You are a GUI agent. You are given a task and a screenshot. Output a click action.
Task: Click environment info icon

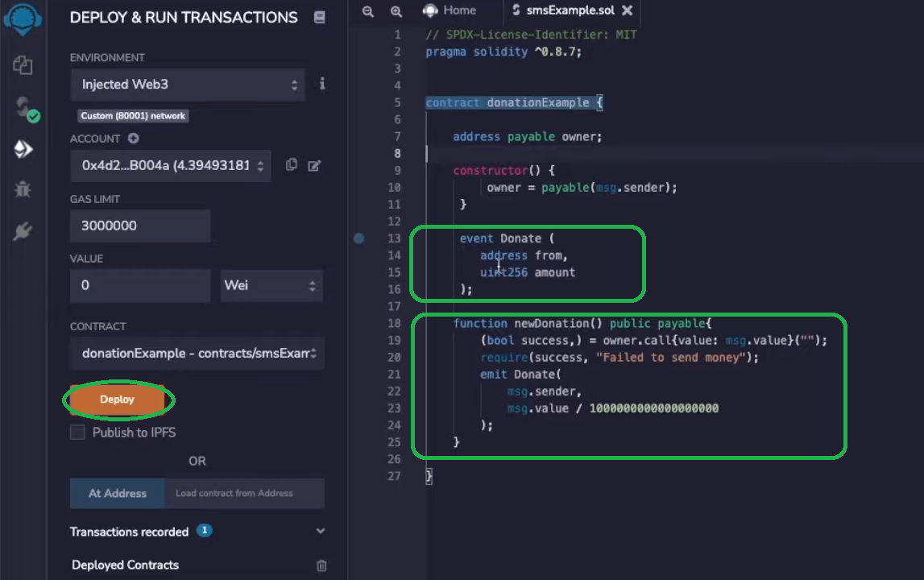[x=321, y=84]
